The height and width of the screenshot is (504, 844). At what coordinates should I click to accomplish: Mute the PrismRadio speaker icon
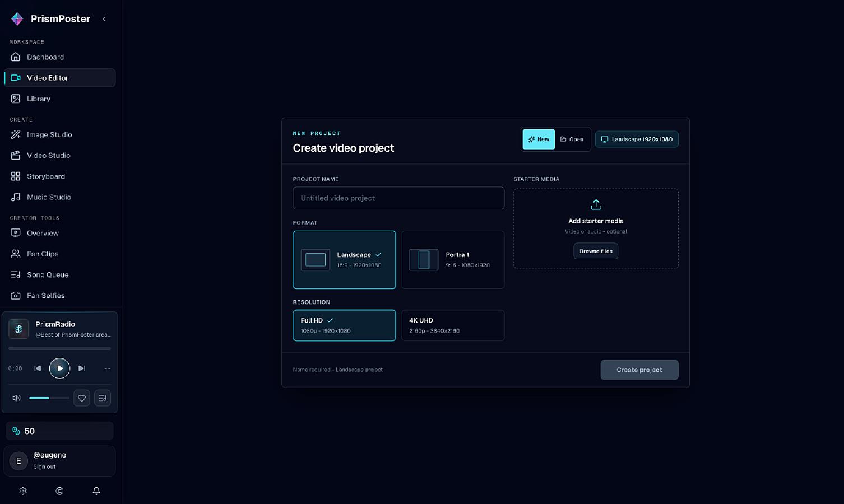click(x=17, y=398)
